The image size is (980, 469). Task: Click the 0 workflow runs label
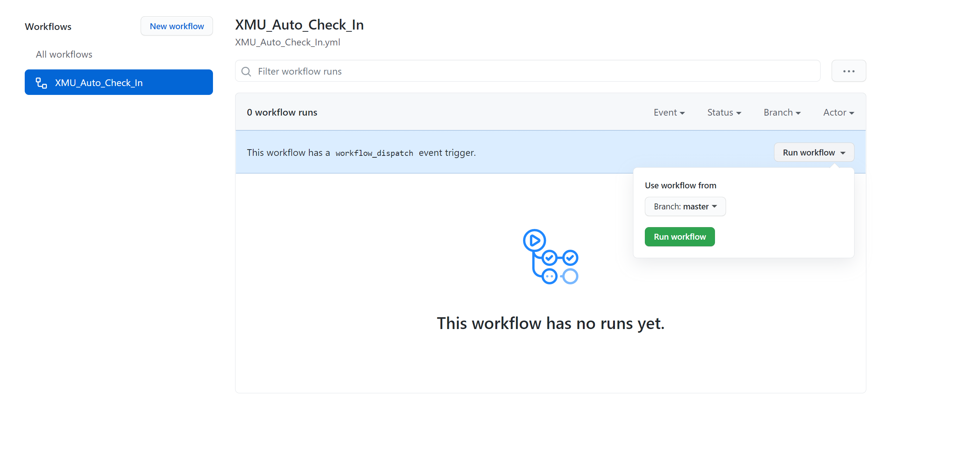click(282, 113)
